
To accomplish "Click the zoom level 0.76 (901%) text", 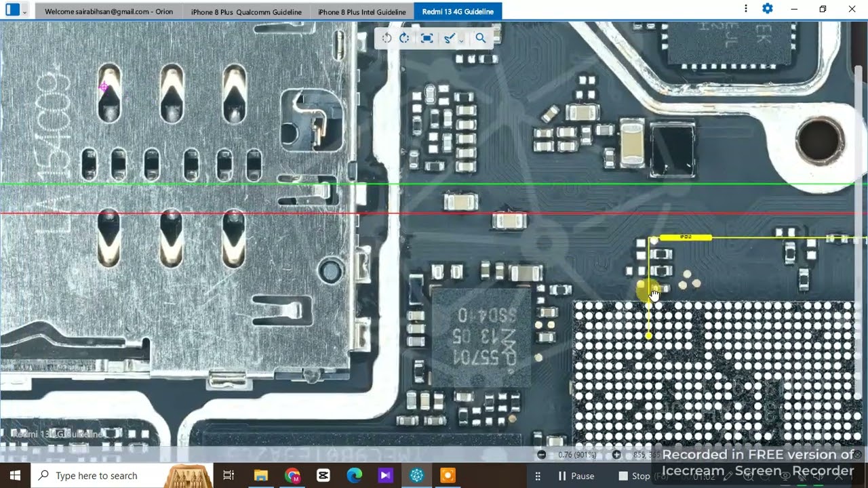I will [x=577, y=455].
